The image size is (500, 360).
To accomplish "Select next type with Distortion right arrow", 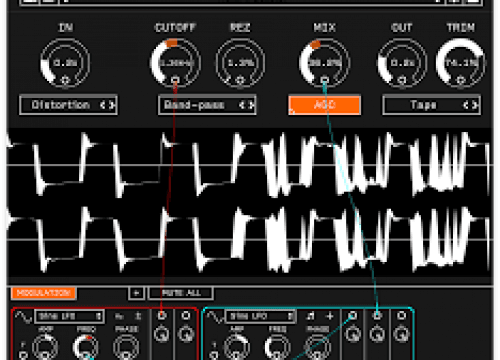I will click(x=112, y=105).
